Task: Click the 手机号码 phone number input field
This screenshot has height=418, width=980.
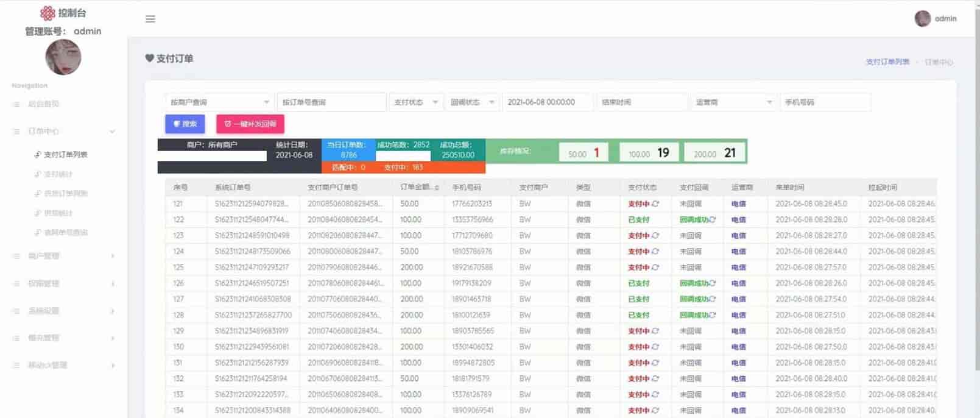Action: point(825,102)
